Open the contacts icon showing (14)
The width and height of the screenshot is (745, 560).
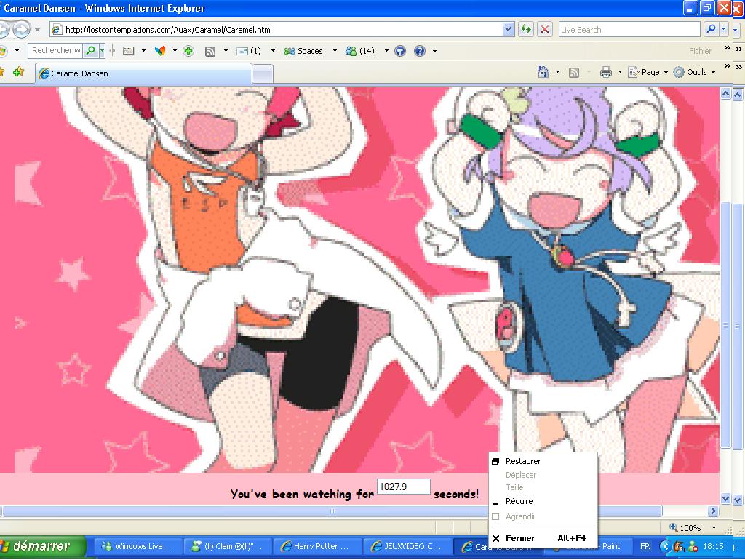tap(360, 51)
